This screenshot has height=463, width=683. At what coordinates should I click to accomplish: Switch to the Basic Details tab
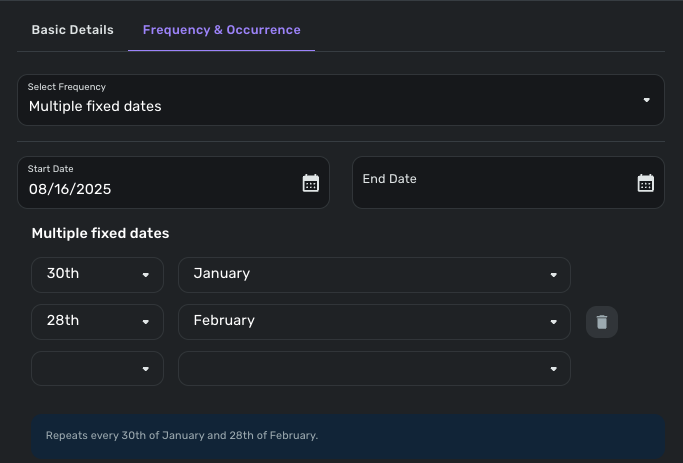coord(72,30)
